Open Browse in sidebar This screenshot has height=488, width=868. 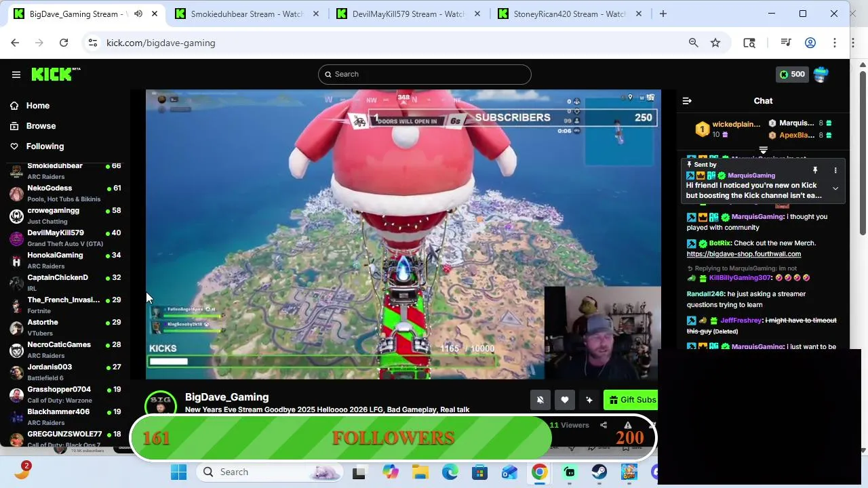coord(33,126)
